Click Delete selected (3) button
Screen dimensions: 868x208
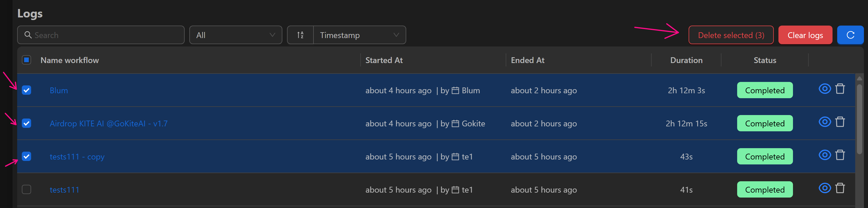coord(730,35)
